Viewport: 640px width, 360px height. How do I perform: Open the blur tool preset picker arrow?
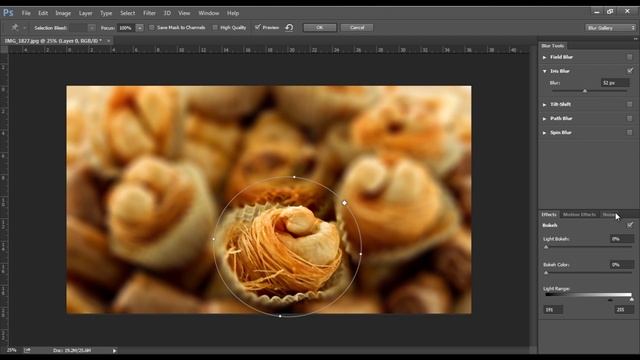[x=24, y=28]
